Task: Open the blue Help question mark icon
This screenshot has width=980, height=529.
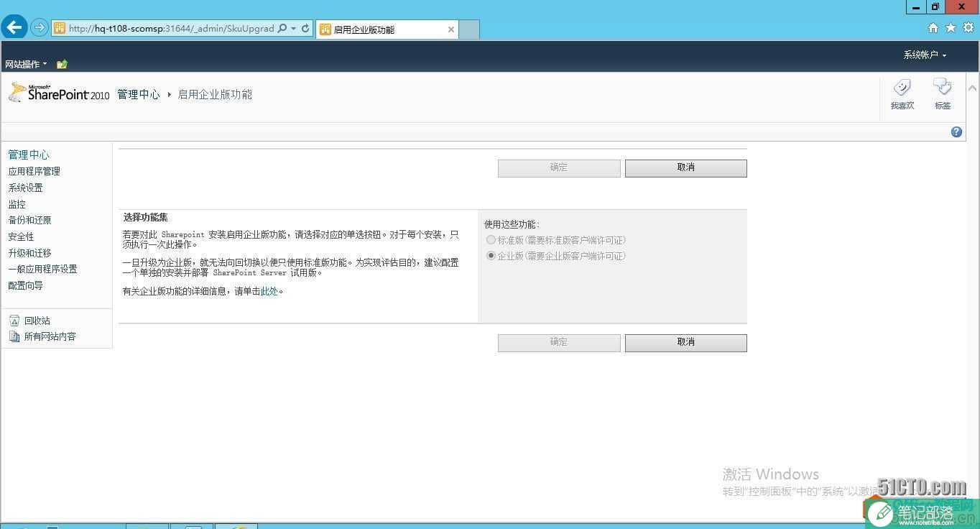Action: click(x=956, y=132)
